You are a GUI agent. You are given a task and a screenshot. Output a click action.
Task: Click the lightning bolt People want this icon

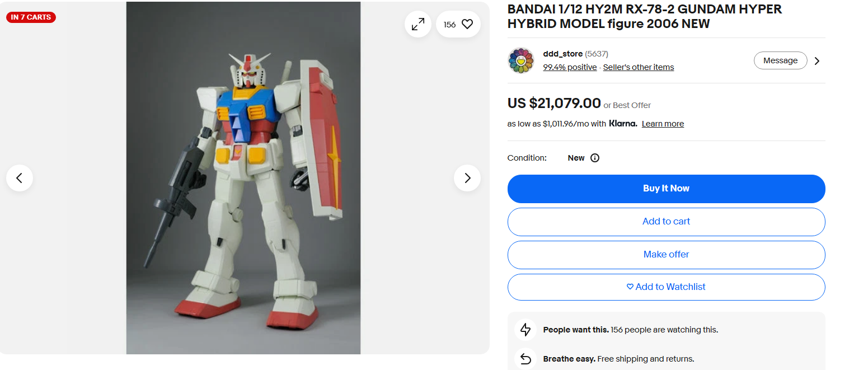coord(526,330)
